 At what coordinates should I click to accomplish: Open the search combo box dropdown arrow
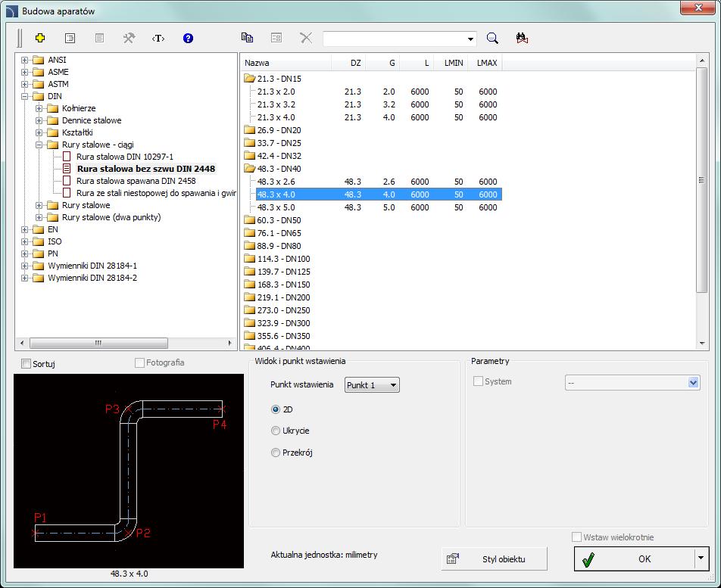[x=470, y=39]
